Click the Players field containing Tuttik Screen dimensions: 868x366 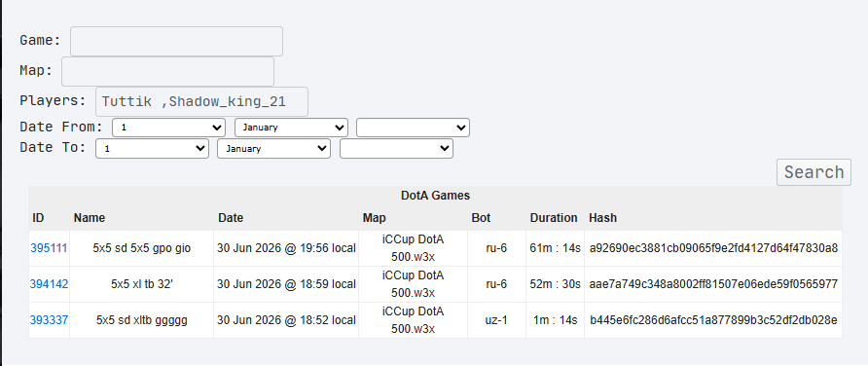pos(202,101)
